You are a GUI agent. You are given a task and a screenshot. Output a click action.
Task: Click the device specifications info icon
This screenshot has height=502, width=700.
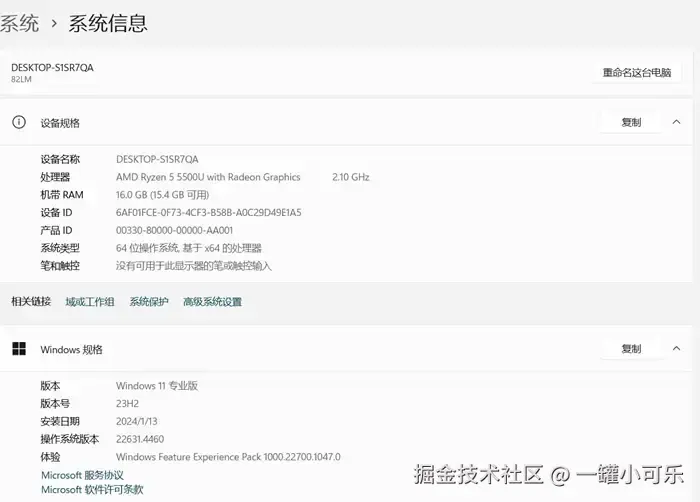19,122
